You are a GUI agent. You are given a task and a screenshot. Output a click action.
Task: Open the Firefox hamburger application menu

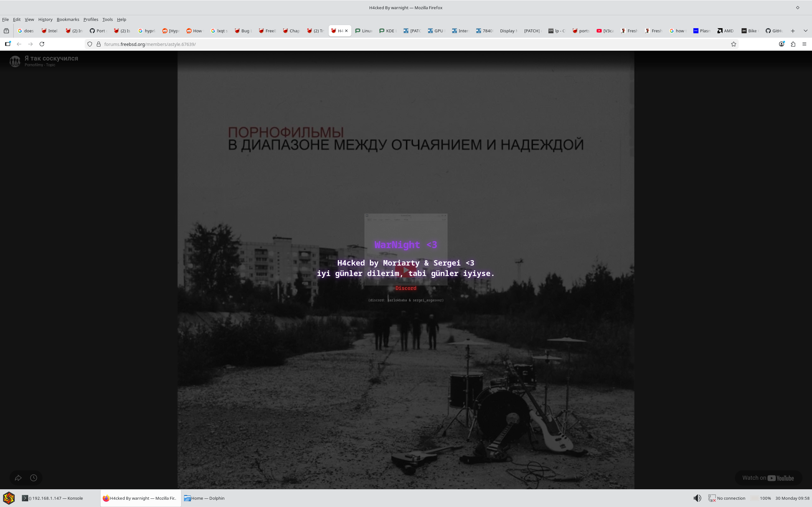[804, 44]
